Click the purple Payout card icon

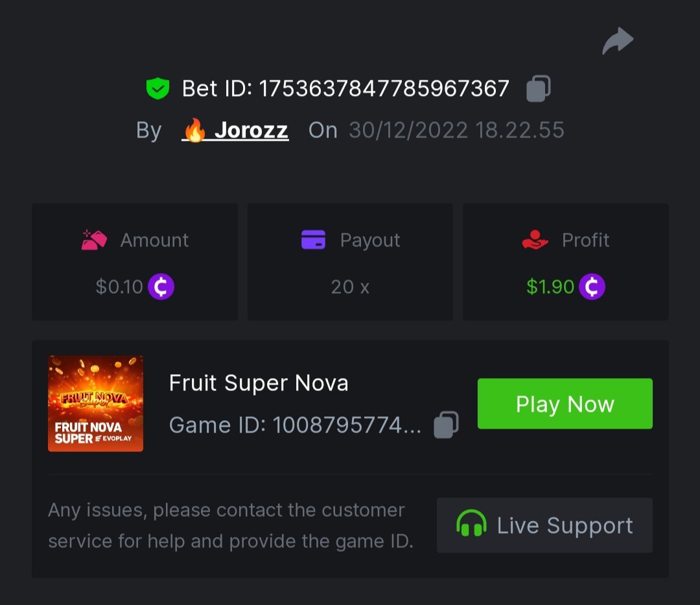pyautogui.click(x=314, y=240)
